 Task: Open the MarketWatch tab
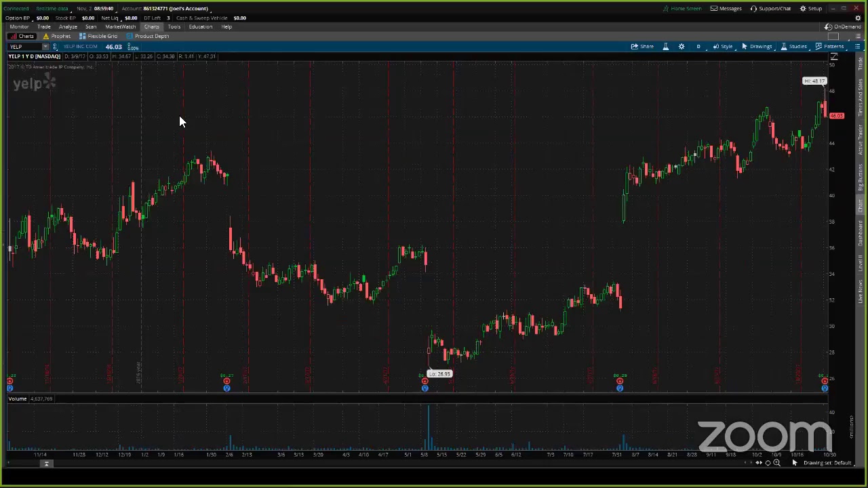(x=120, y=27)
